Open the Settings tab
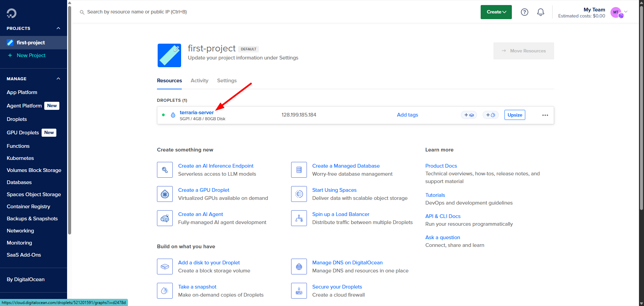644x306 pixels. click(226, 81)
